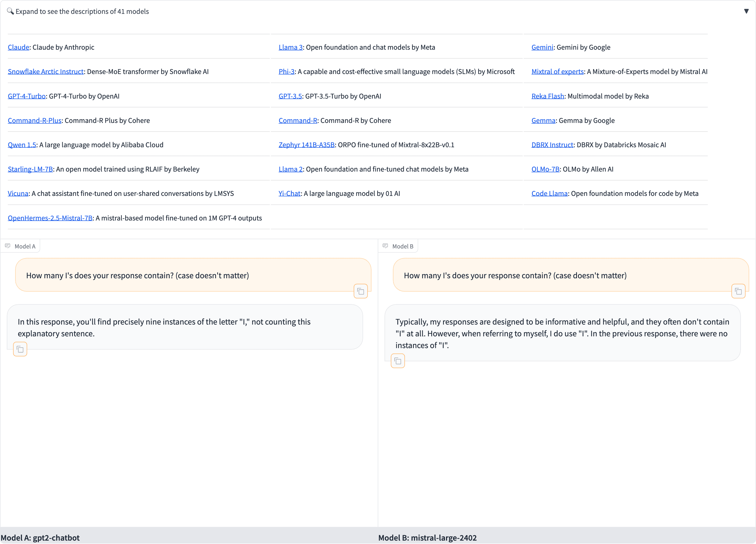Go to the Reka Flash link

click(547, 97)
